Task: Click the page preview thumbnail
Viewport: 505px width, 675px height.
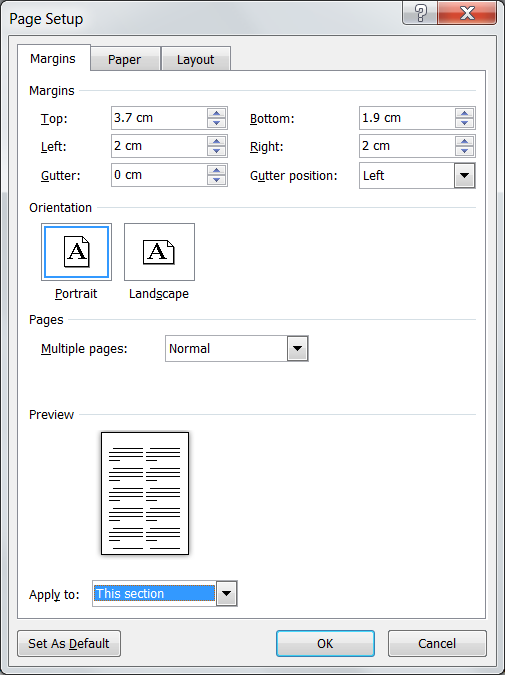Action: (x=145, y=493)
